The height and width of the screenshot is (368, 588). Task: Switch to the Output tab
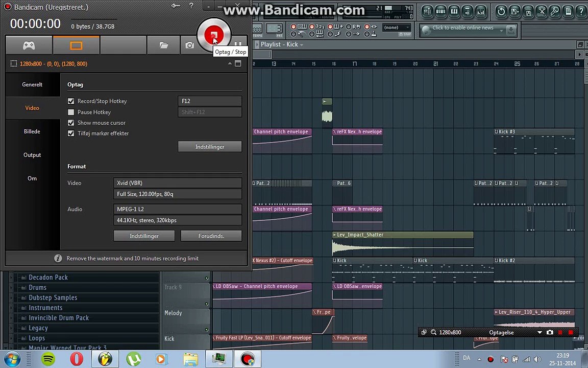click(32, 155)
